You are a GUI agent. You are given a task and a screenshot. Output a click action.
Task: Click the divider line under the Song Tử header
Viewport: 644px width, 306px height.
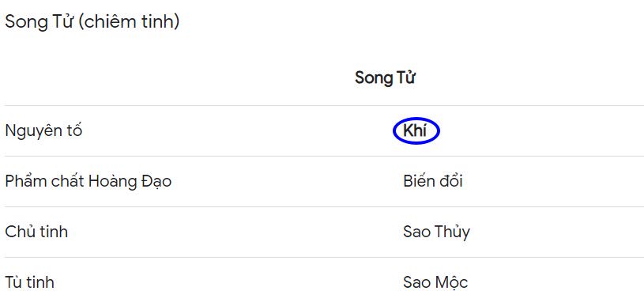pos(324,106)
